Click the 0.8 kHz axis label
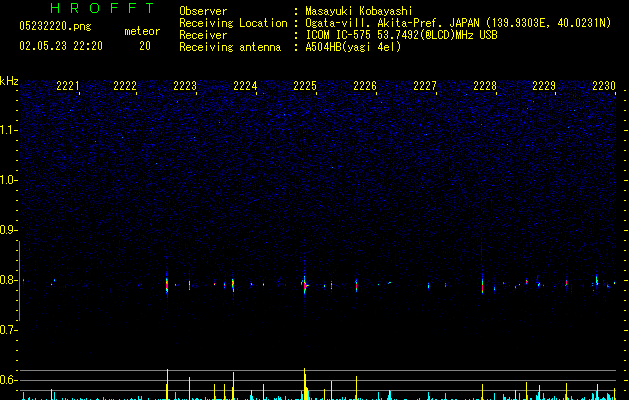629x400 pixels. (x=8, y=280)
